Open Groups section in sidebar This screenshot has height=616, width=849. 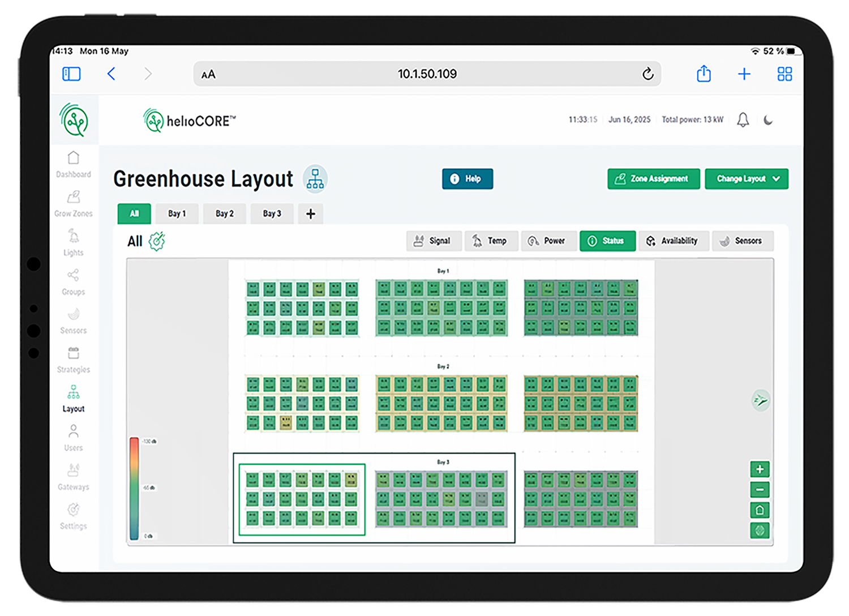coord(74,283)
